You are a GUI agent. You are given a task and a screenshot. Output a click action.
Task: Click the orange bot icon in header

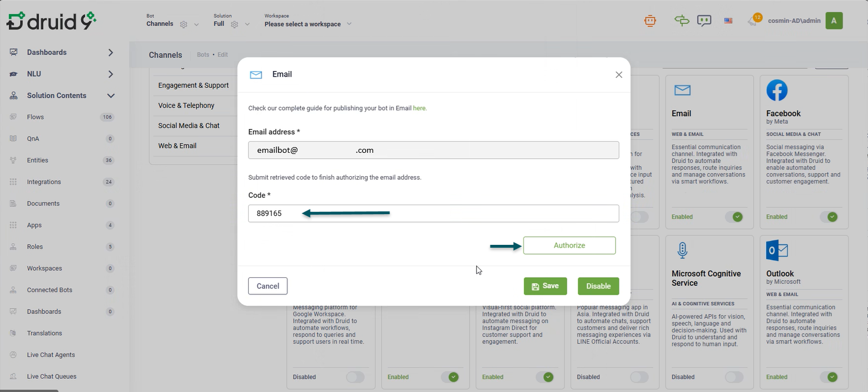pos(650,21)
